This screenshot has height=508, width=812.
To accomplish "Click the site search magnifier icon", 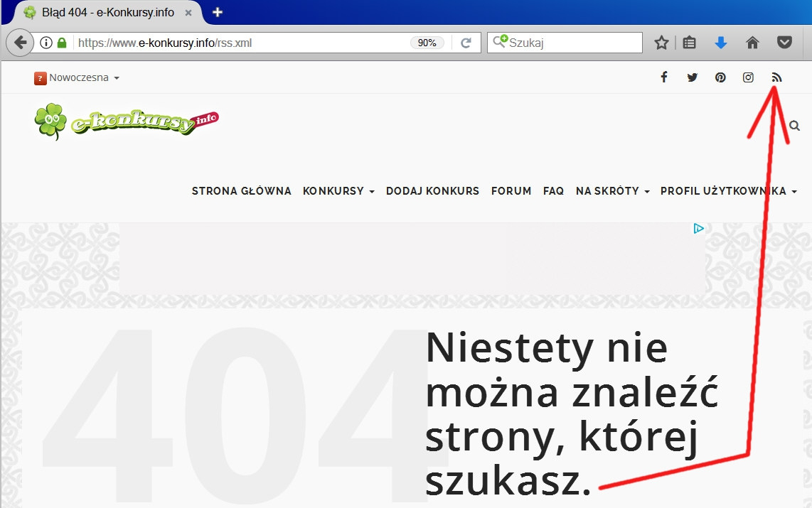I will tap(794, 126).
